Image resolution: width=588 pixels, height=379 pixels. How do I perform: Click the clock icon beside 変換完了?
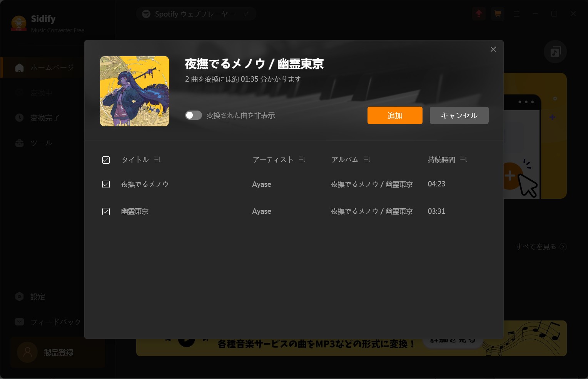click(19, 117)
